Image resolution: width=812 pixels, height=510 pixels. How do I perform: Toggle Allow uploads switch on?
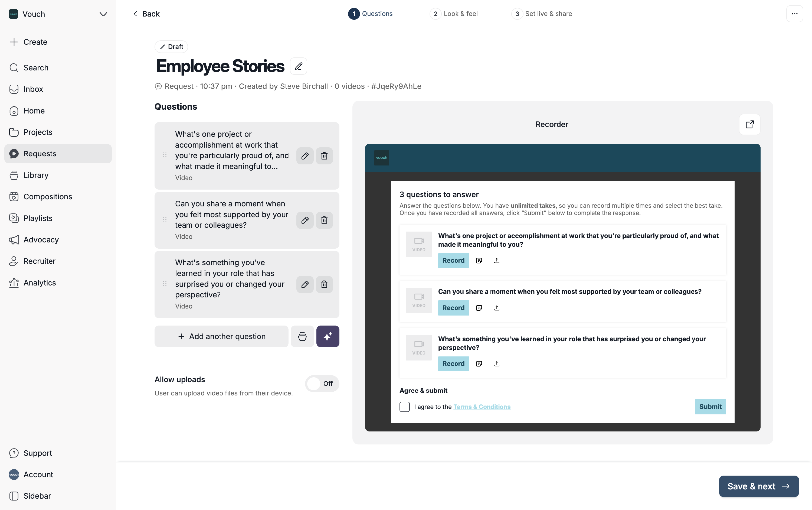coord(322,384)
